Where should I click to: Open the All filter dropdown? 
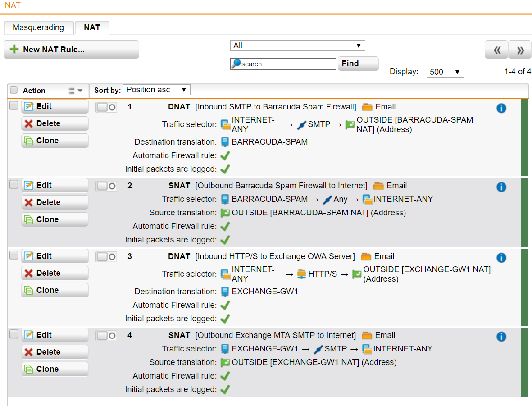298,46
